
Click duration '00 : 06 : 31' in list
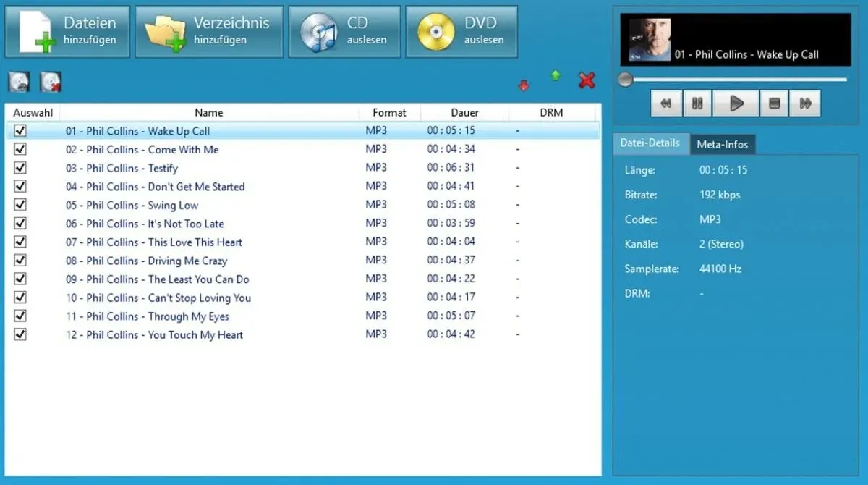[451, 168]
